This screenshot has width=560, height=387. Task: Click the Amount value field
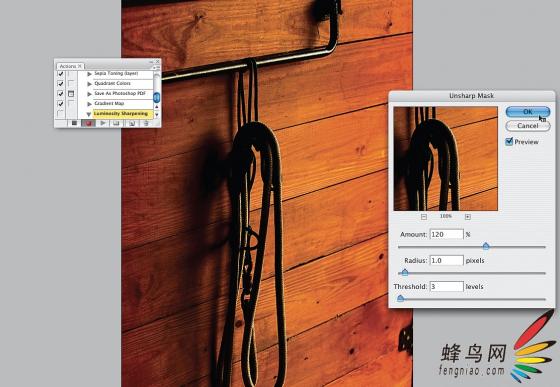(446, 234)
